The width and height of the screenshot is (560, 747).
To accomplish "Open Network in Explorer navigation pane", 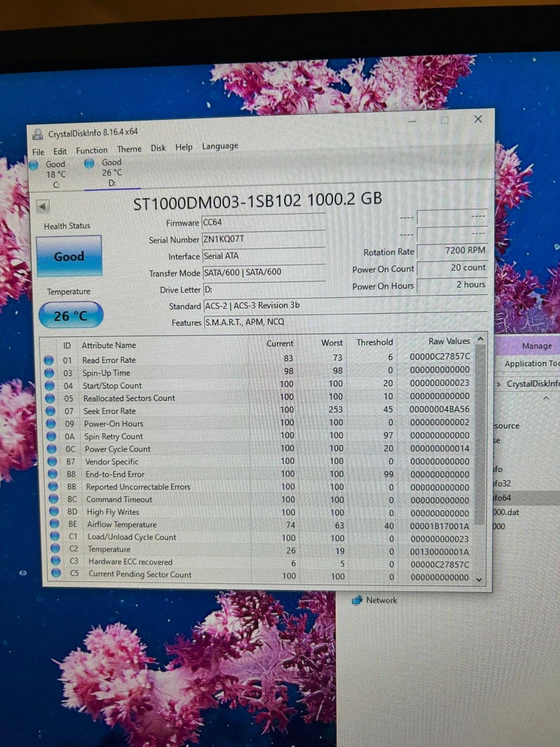I will click(x=381, y=600).
